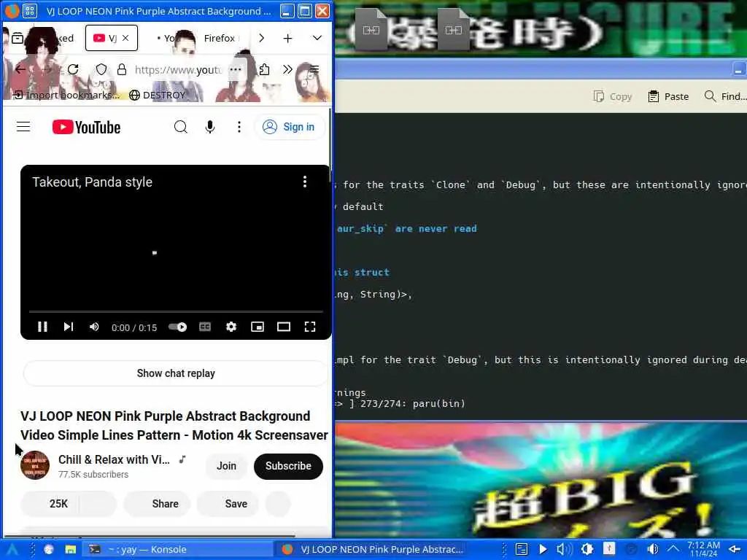This screenshot has height=560, width=747.
Task: Click Paste in the Konsole toolbar
Action: click(668, 96)
